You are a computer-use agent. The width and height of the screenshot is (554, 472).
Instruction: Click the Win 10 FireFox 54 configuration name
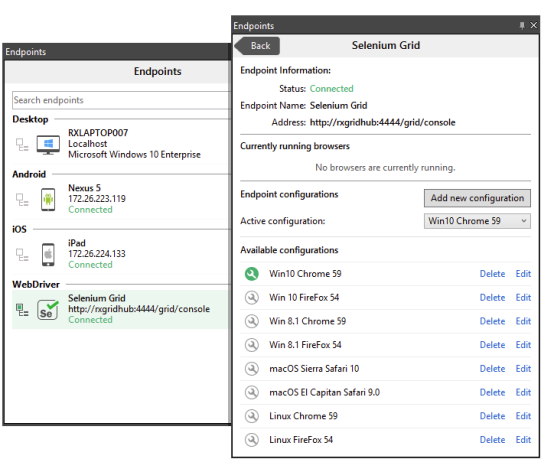[x=304, y=297]
